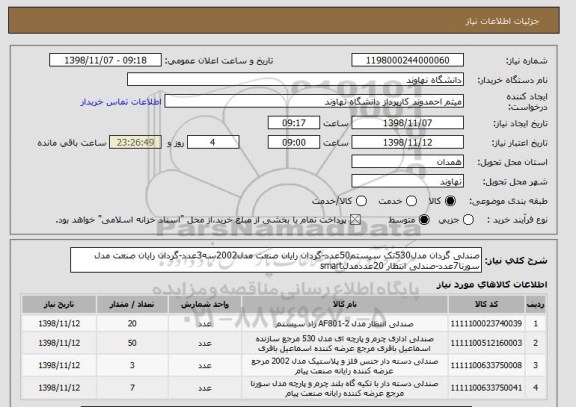The height and width of the screenshot is (407, 576).
Task: Click the general description text box
Action: coord(276,260)
